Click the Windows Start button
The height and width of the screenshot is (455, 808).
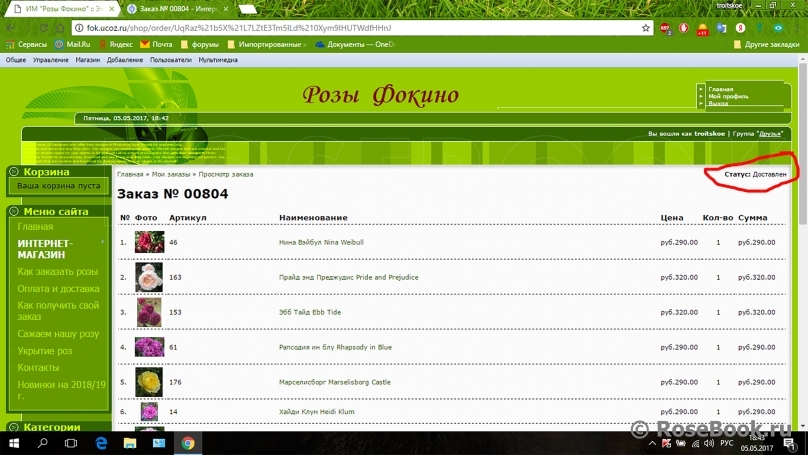tap(13, 443)
